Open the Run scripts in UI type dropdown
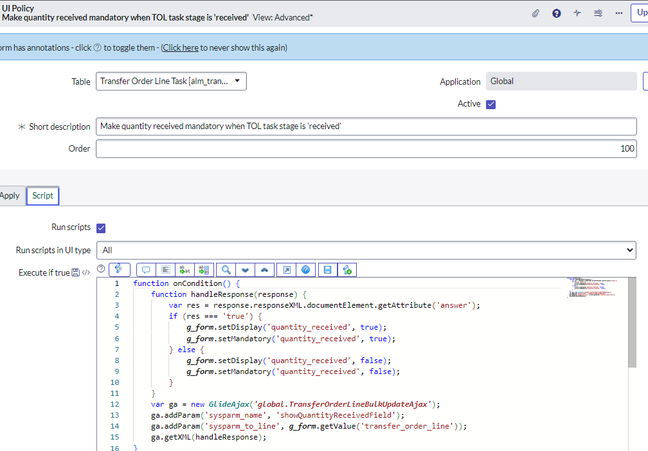 coord(366,250)
